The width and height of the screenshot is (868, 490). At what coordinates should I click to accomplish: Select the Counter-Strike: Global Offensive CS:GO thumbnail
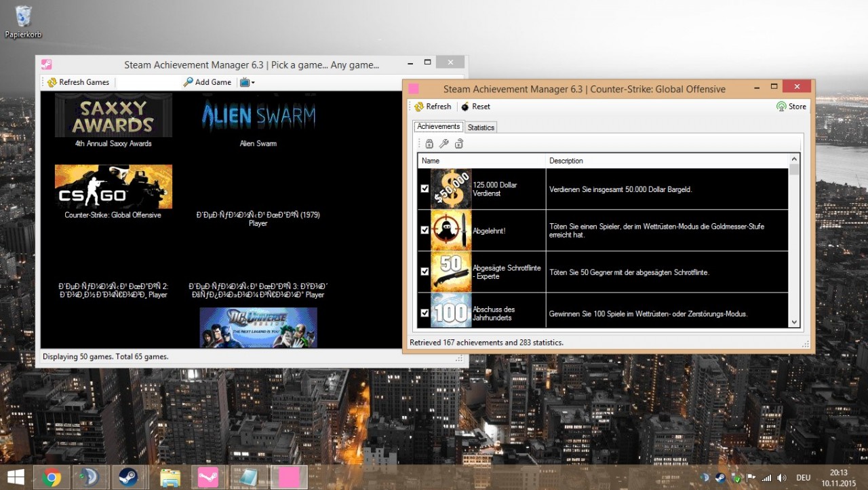113,187
